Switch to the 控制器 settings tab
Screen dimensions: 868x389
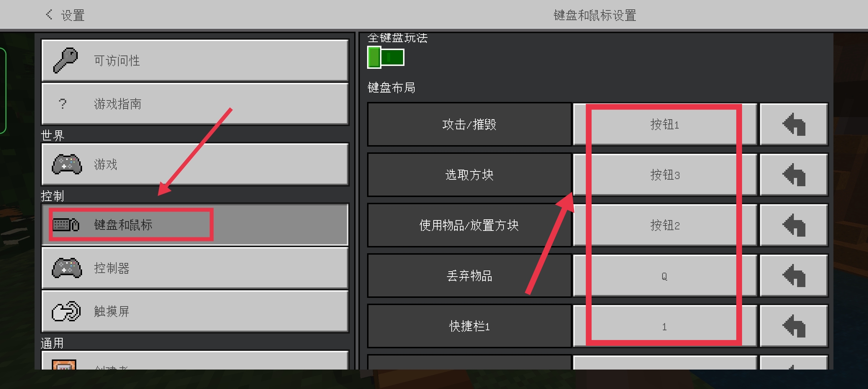pyautogui.click(x=195, y=268)
